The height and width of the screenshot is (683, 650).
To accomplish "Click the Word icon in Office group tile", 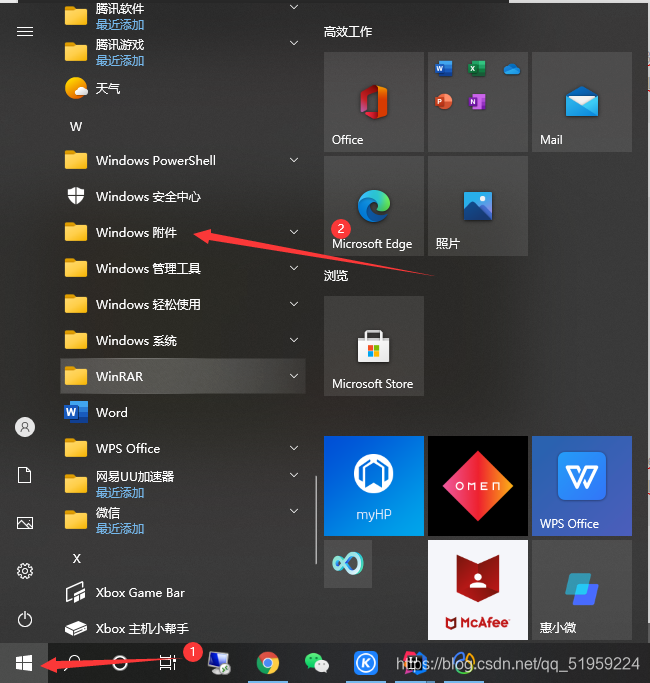I will click(443, 68).
